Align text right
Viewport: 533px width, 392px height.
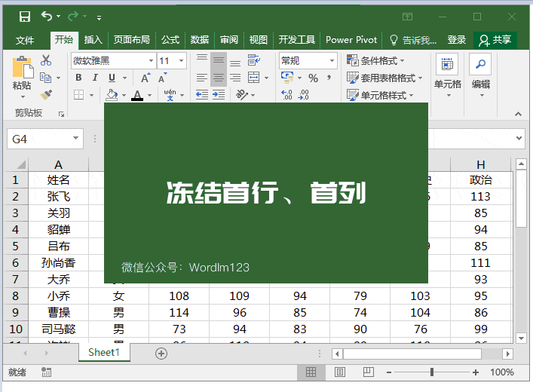(235, 78)
